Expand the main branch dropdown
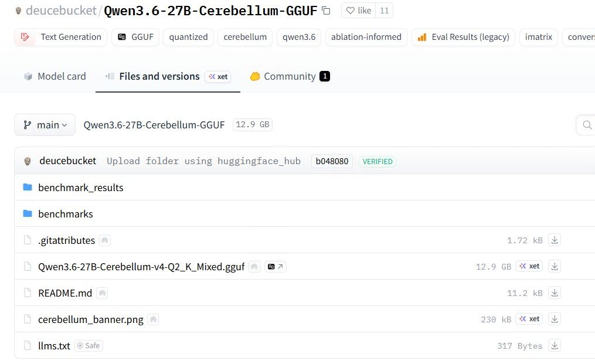This screenshot has width=595, height=364. 45,125
